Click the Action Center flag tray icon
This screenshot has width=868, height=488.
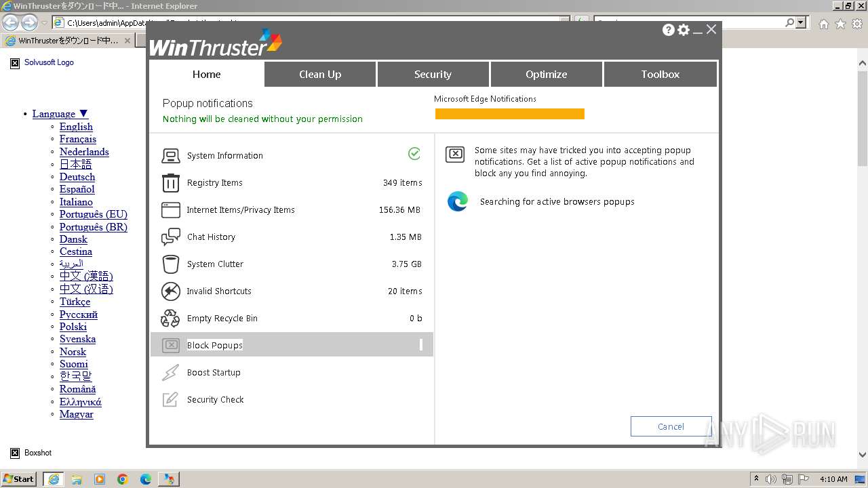pyautogui.click(x=804, y=479)
